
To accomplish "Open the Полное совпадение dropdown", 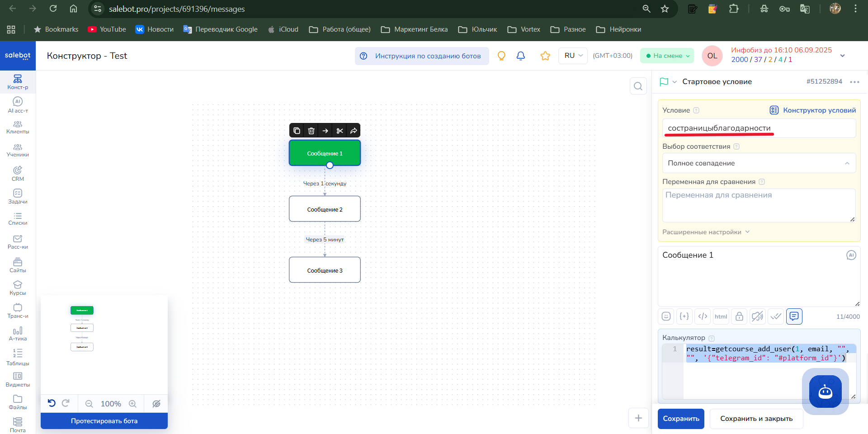I will coord(759,163).
